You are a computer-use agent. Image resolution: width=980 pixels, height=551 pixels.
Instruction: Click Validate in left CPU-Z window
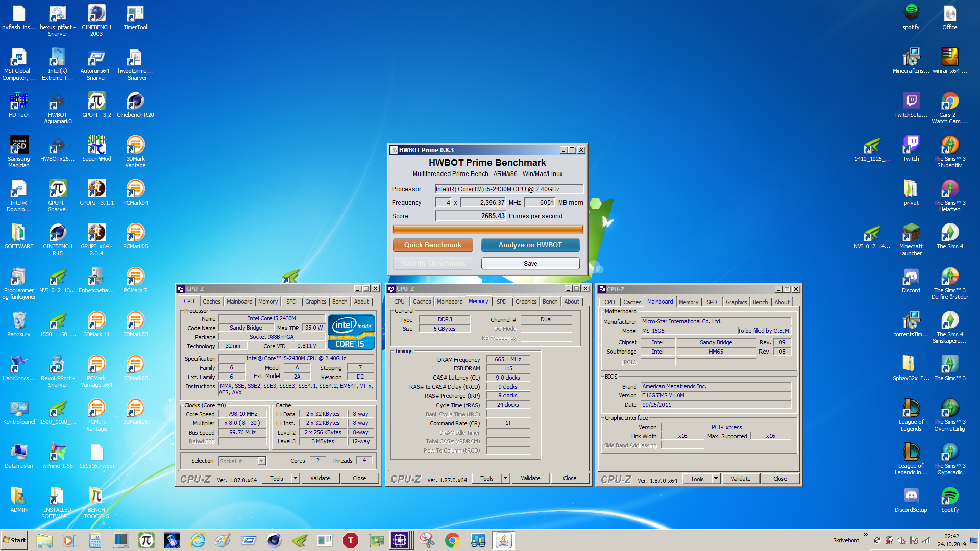click(x=320, y=478)
